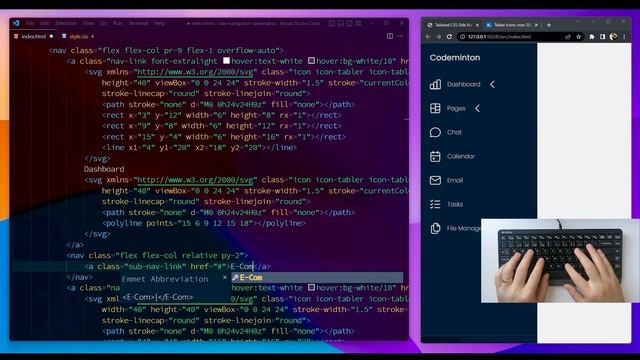Open the Terminal menu in VS Code
This screenshot has width=640, height=360.
pos(138,23)
